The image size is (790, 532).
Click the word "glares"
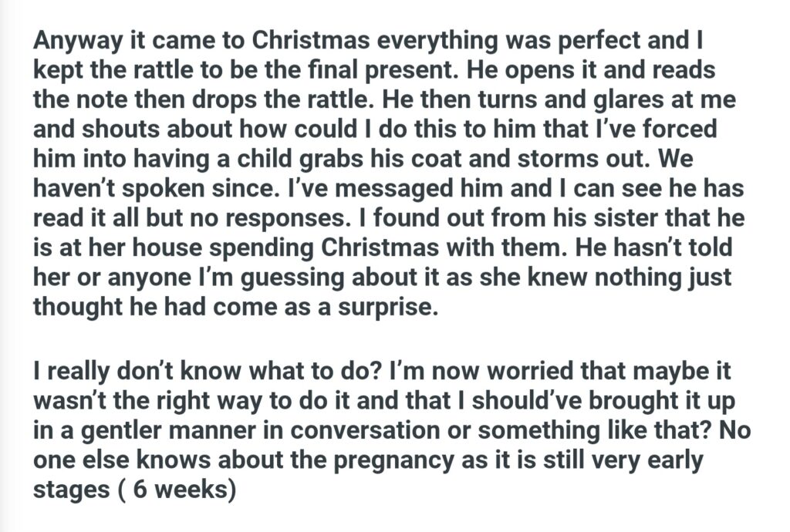pyautogui.click(x=590, y=100)
